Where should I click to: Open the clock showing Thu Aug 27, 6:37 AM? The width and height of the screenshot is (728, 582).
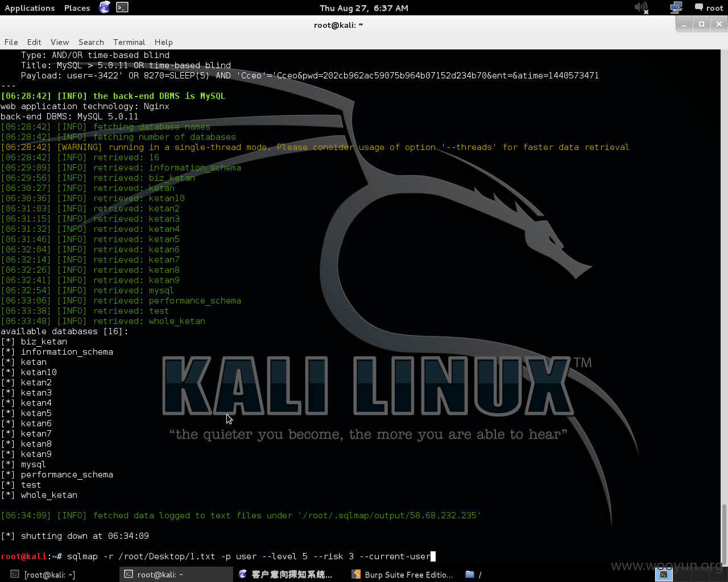(364, 8)
